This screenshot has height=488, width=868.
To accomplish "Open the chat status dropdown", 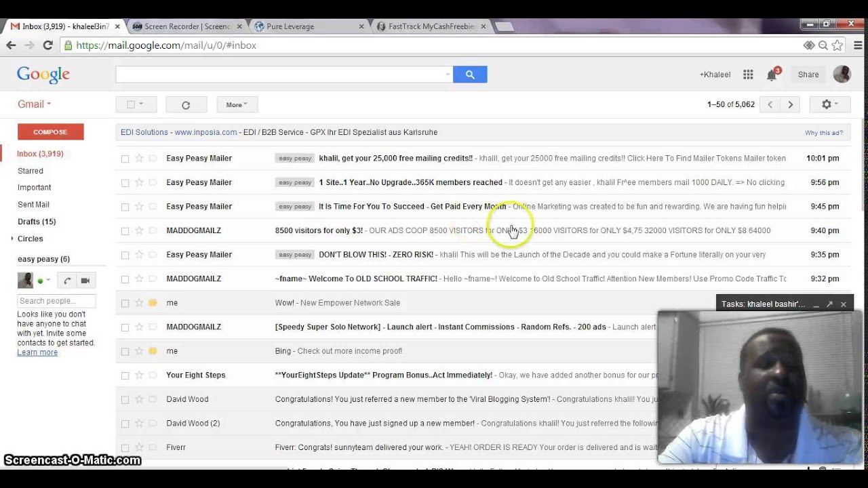I will [x=48, y=281].
